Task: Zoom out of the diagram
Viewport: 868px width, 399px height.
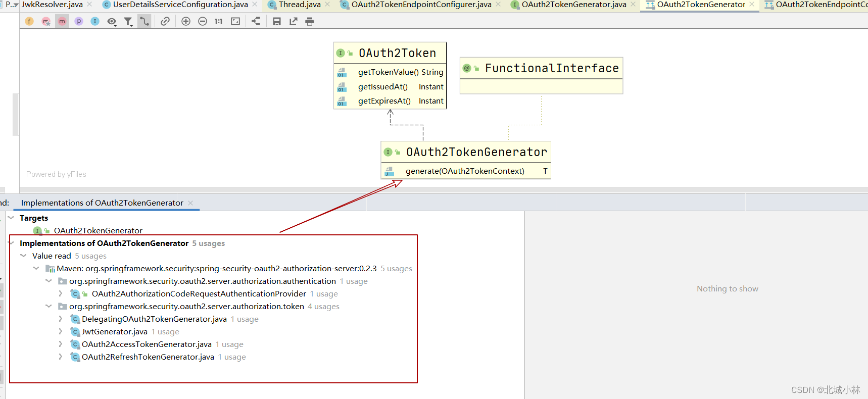Action: (203, 21)
